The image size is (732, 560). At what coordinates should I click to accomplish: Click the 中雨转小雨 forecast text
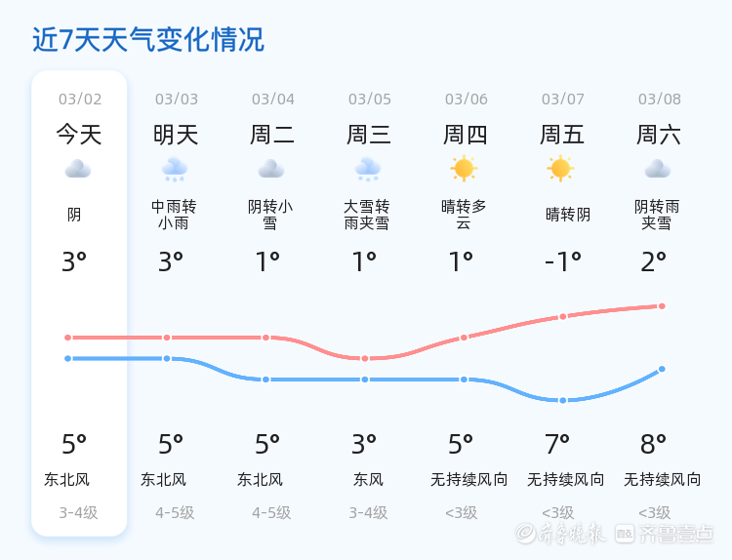(174, 215)
